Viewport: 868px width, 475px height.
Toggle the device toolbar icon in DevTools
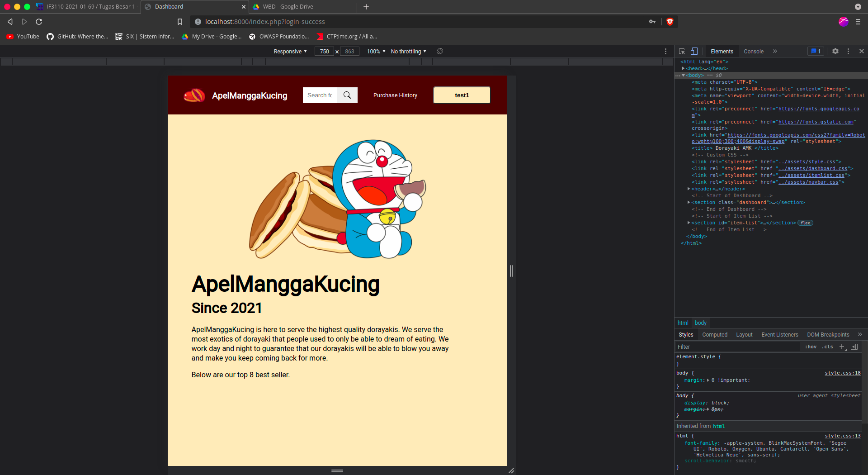pos(694,52)
